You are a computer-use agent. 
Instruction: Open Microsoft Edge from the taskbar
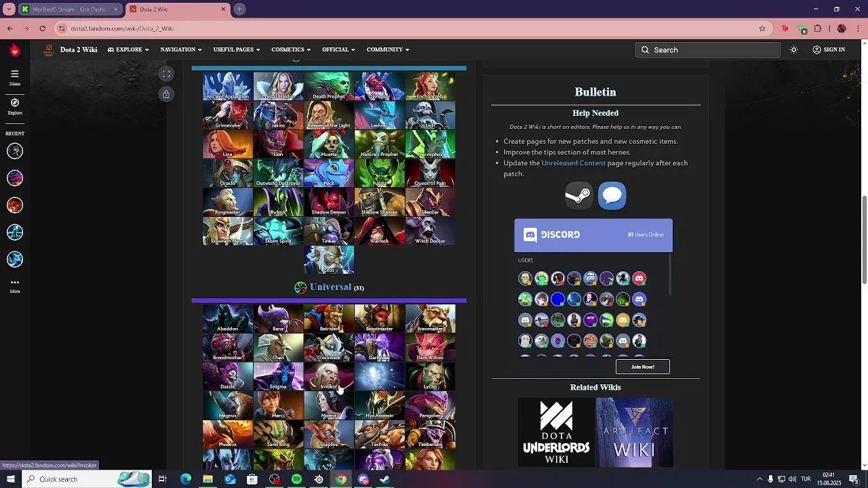pyautogui.click(x=186, y=479)
